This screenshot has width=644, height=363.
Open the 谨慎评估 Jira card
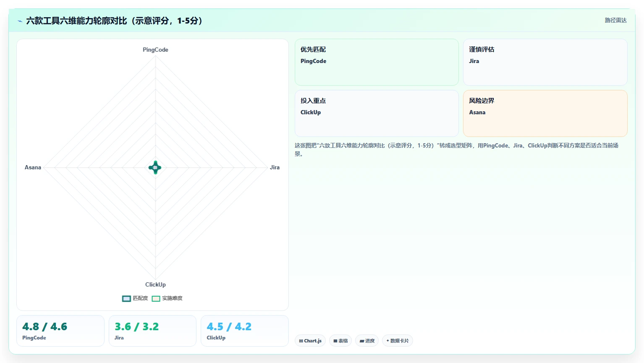(x=545, y=62)
